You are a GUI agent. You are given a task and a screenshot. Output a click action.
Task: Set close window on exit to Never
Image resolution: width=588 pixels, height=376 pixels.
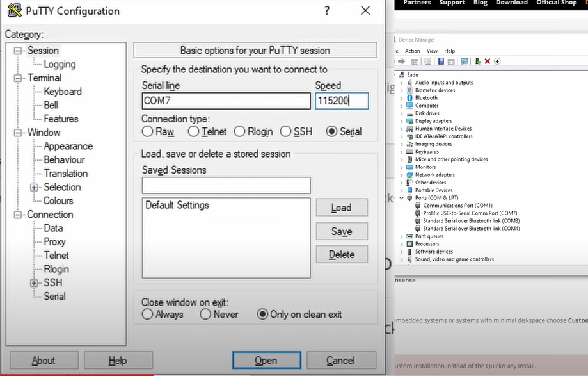coord(205,314)
